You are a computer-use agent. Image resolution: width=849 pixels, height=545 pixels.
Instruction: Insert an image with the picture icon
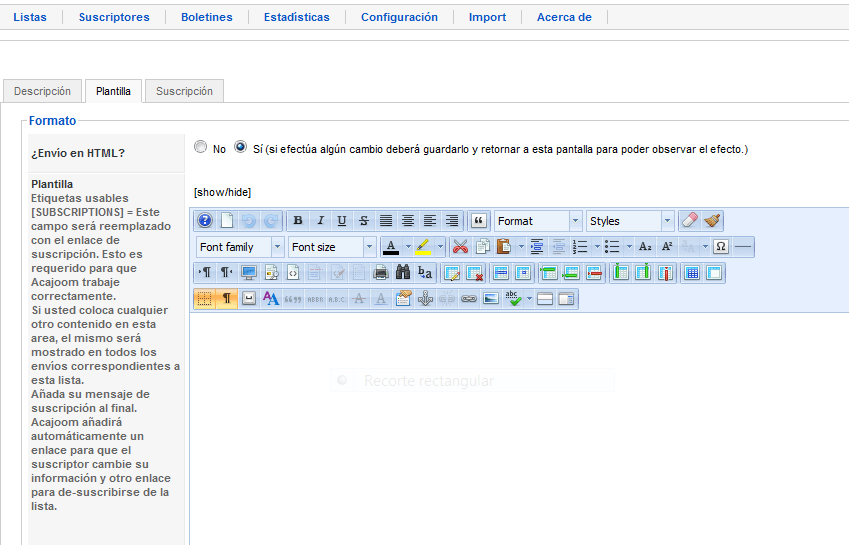(491, 299)
